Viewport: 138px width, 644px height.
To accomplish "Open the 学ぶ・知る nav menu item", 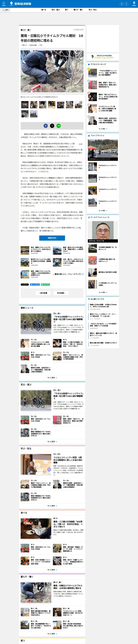I will (92, 10).
